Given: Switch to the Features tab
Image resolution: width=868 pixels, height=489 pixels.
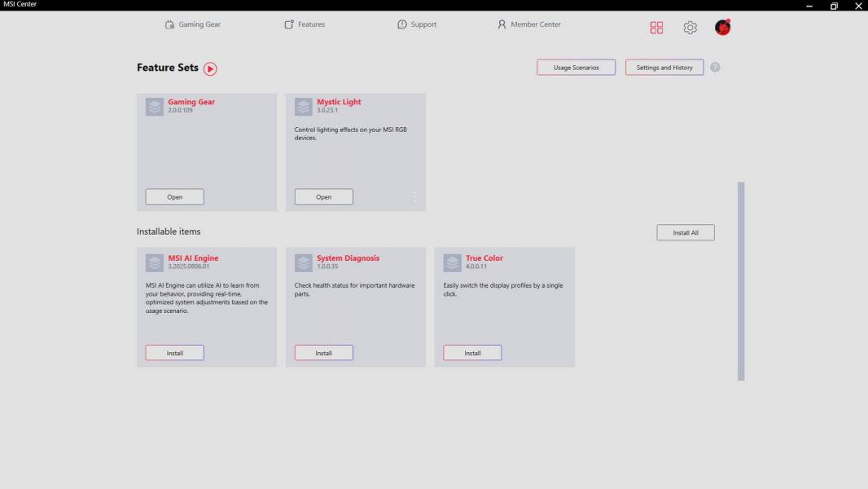Looking at the screenshot, I should click(305, 24).
